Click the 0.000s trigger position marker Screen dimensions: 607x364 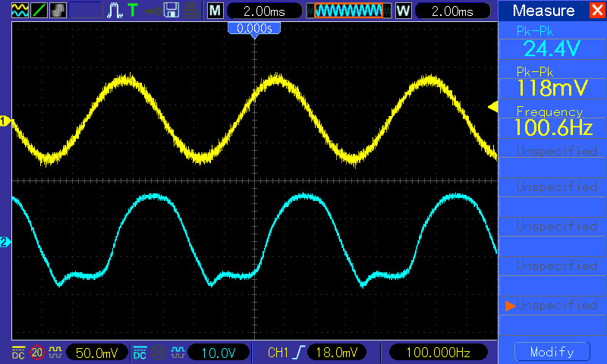coord(254,28)
